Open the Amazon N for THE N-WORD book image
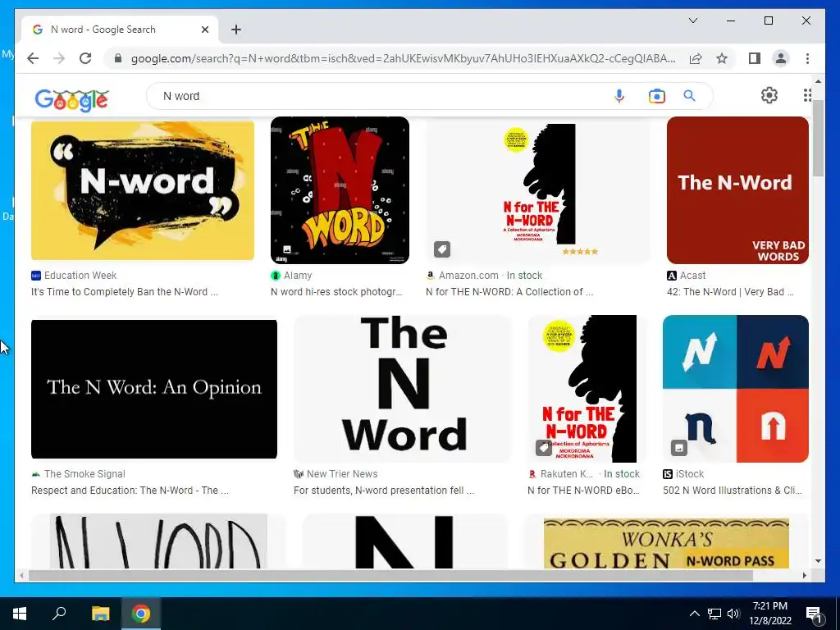Viewport: 840px width, 630px height. click(x=538, y=190)
